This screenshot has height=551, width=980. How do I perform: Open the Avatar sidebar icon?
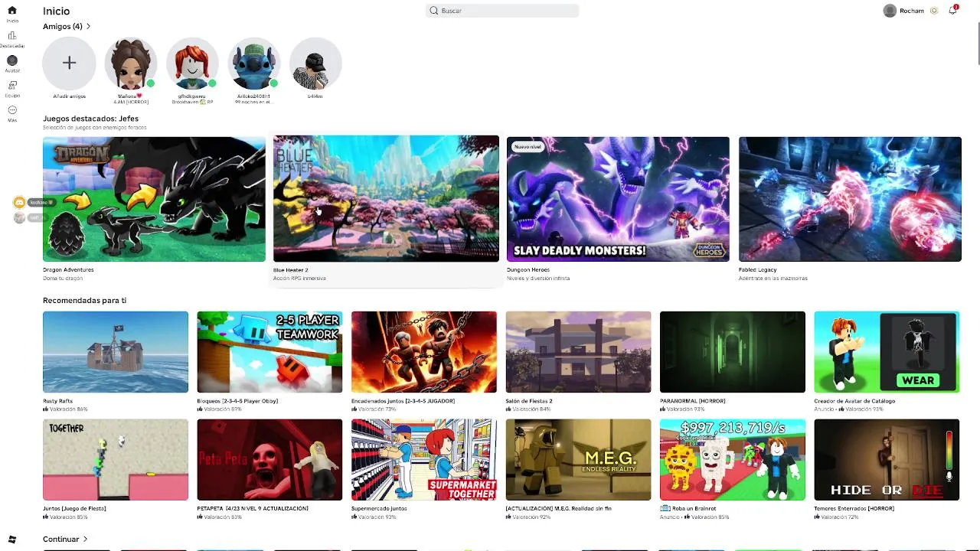[11, 60]
